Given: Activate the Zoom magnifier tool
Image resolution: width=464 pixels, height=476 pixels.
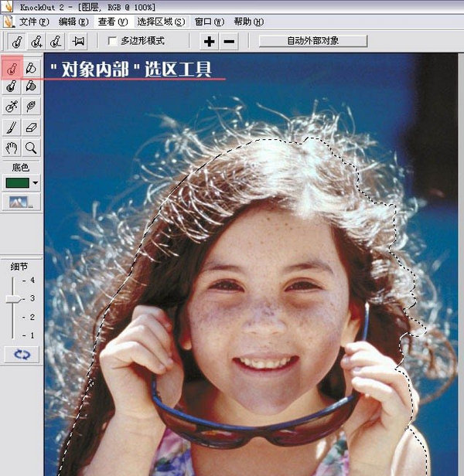Looking at the screenshot, I should (x=31, y=148).
